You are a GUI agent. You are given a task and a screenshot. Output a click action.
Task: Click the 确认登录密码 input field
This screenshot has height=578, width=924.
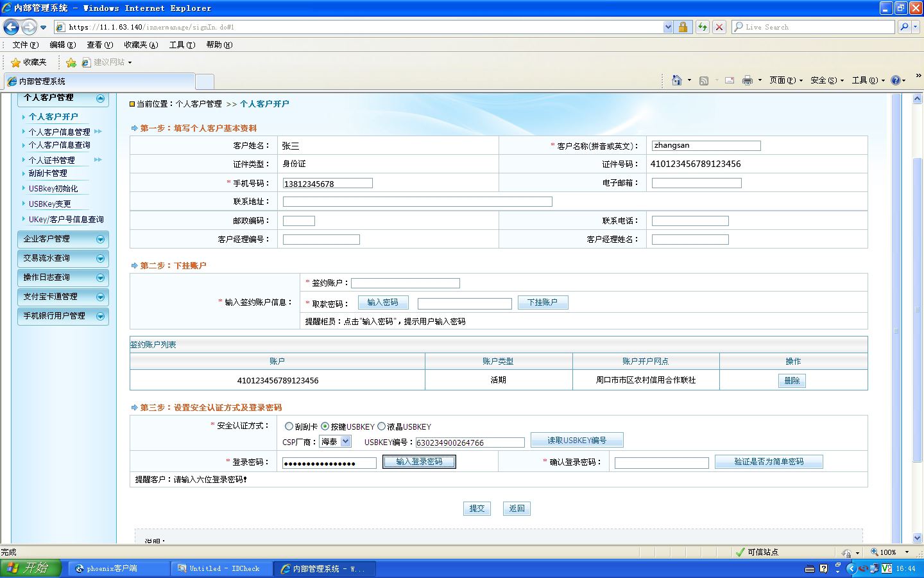coord(662,463)
